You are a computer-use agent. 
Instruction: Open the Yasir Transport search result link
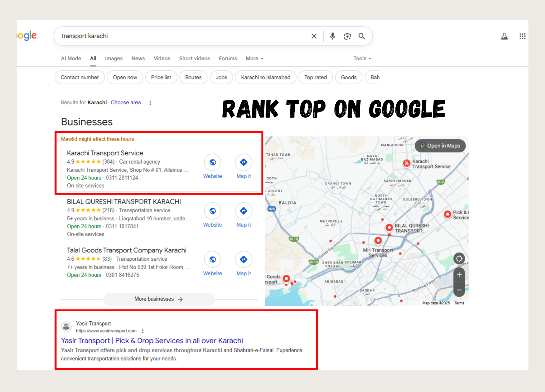(x=152, y=340)
